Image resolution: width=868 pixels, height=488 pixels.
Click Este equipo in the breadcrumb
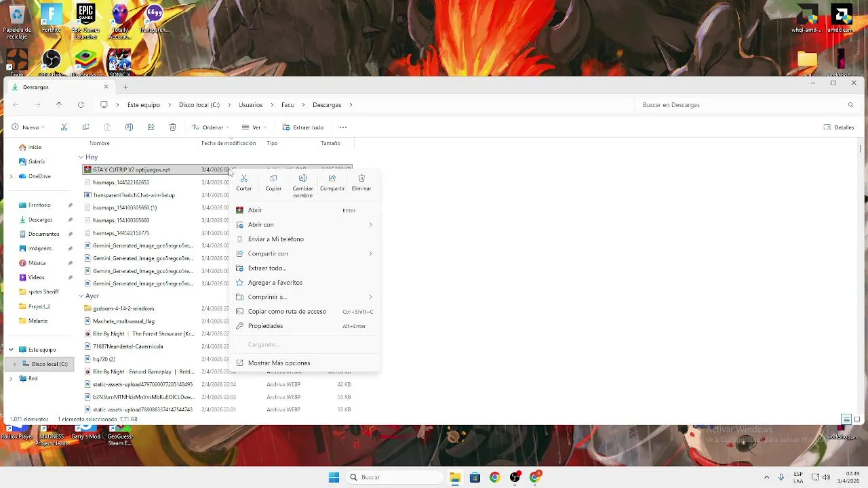(144, 105)
